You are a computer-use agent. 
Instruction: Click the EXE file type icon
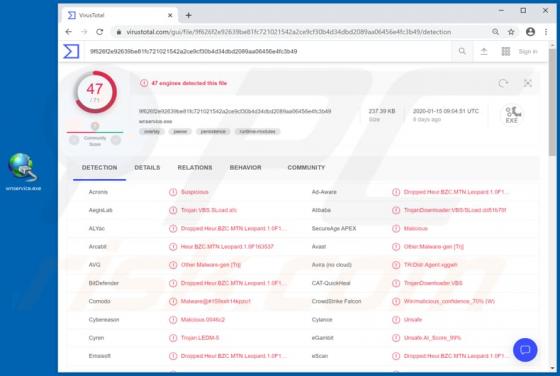pos(512,115)
